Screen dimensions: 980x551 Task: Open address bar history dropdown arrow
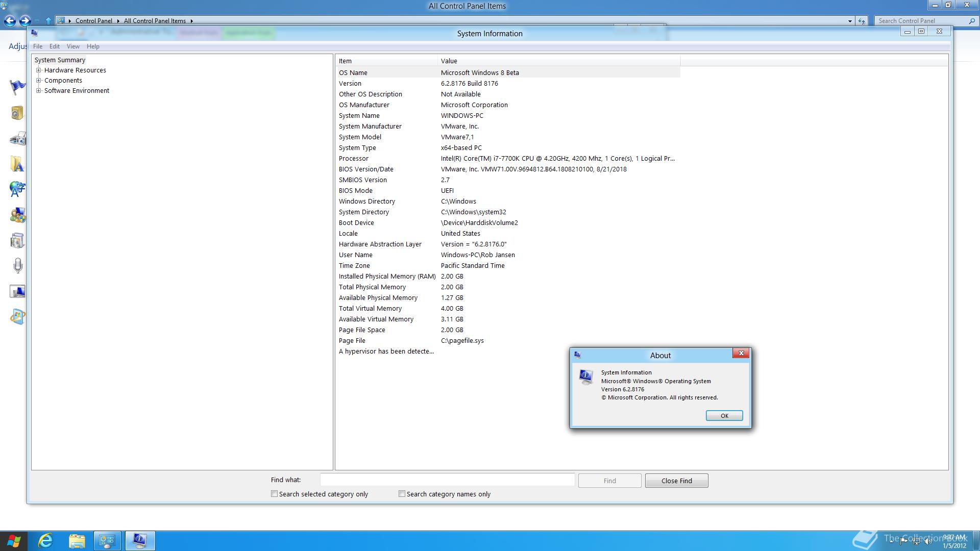coord(850,21)
